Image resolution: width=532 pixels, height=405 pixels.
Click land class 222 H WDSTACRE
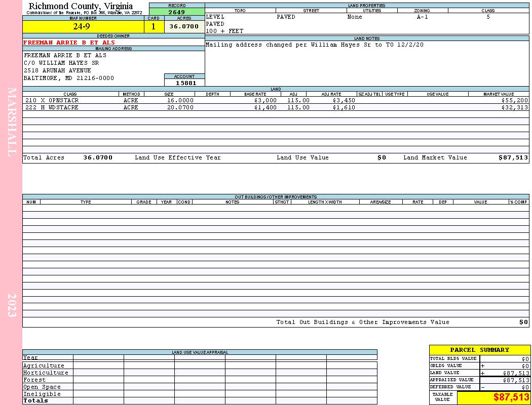coord(52,107)
